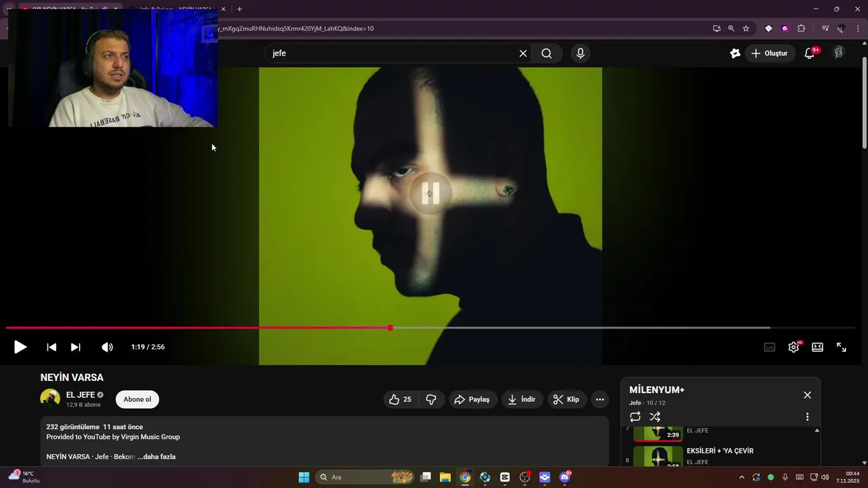The image size is (868, 488).
Task: Dislike the video with thumbs down
Action: (x=431, y=400)
